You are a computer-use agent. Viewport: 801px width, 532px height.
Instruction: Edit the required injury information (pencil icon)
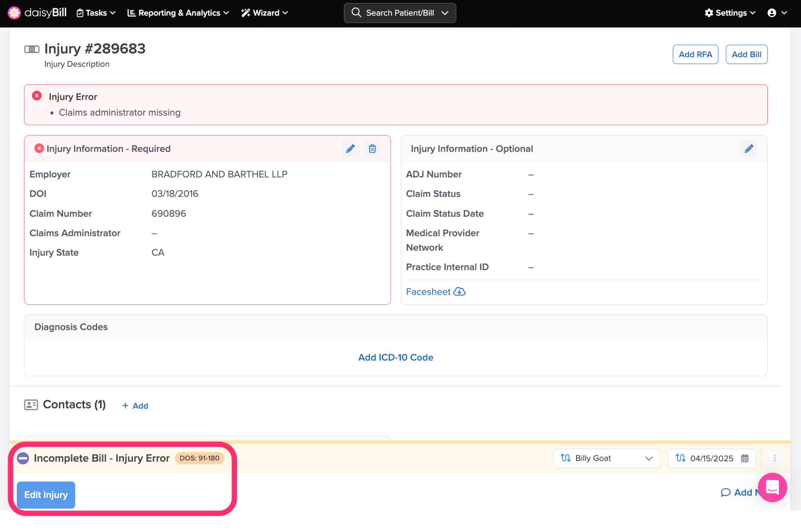click(350, 149)
